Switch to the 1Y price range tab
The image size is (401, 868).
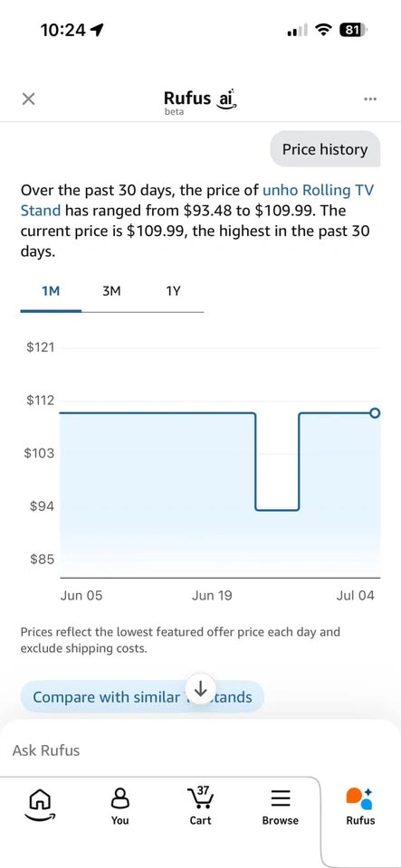tap(173, 292)
